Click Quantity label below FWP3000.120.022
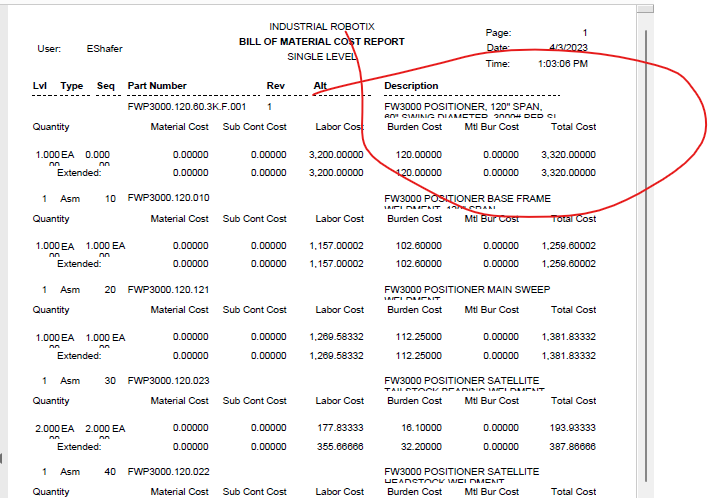708x498 pixels. 51,492
